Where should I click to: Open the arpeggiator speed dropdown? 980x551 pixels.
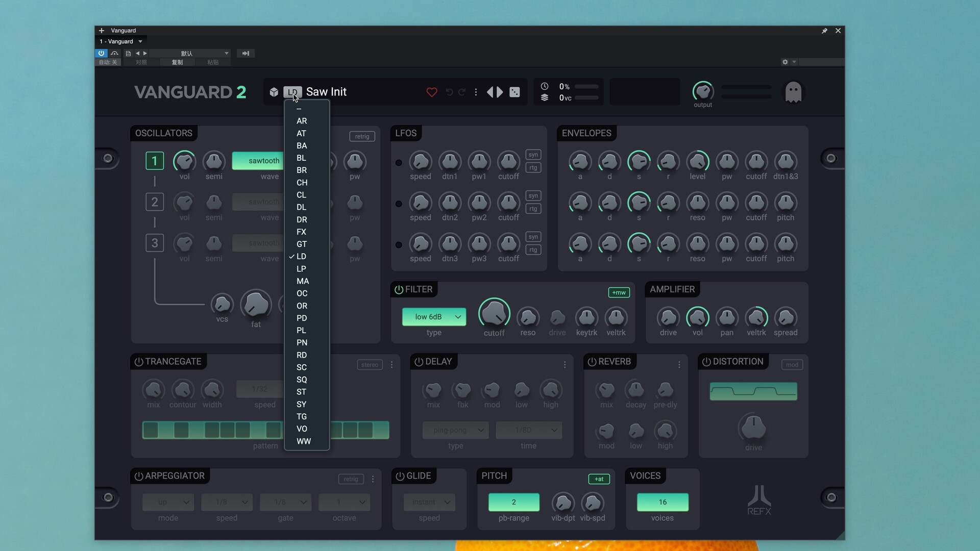(227, 502)
